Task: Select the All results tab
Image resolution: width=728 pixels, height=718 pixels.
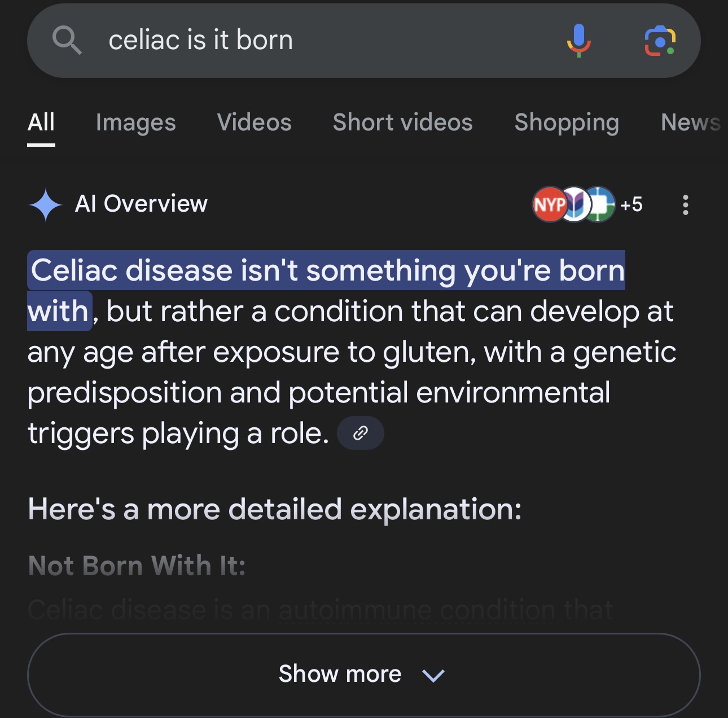Action: pos(41,122)
